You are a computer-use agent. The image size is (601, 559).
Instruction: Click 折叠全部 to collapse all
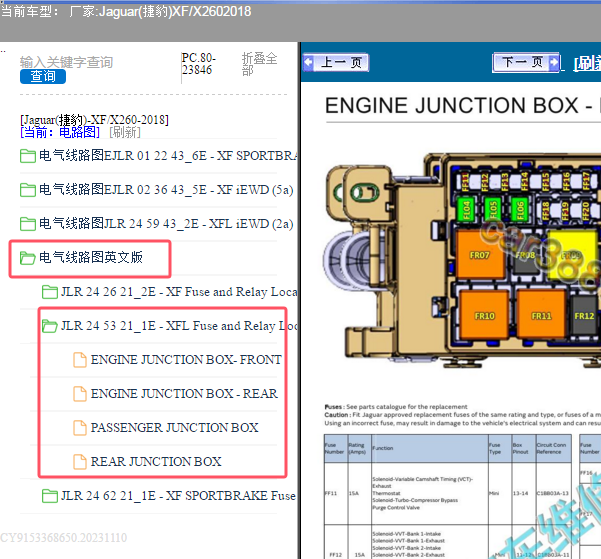259,64
